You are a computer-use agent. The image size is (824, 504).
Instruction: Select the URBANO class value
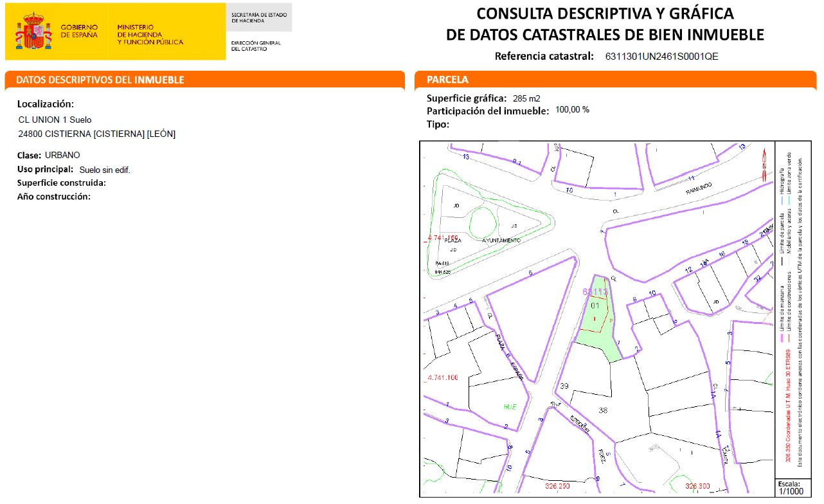(62, 156)
